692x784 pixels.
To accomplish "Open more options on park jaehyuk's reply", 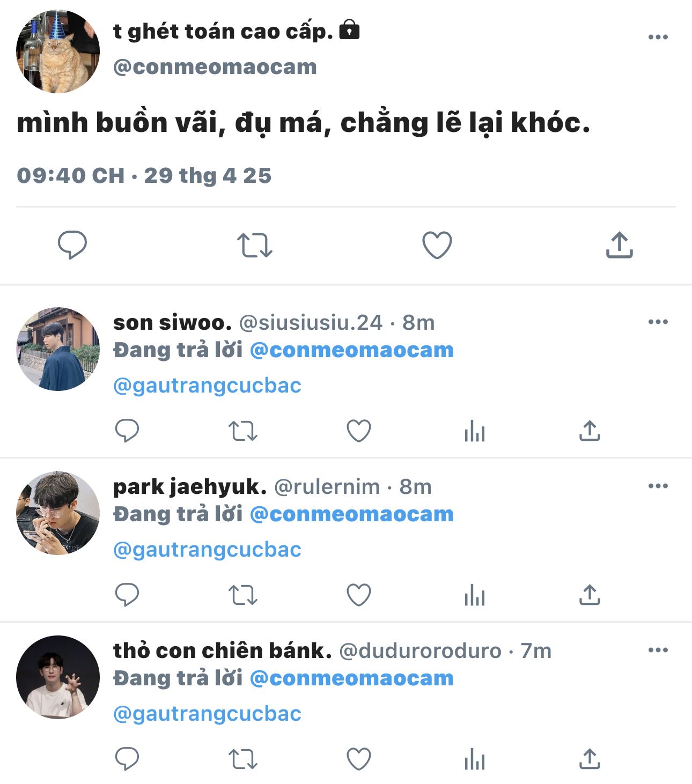I will pos(658,486).
